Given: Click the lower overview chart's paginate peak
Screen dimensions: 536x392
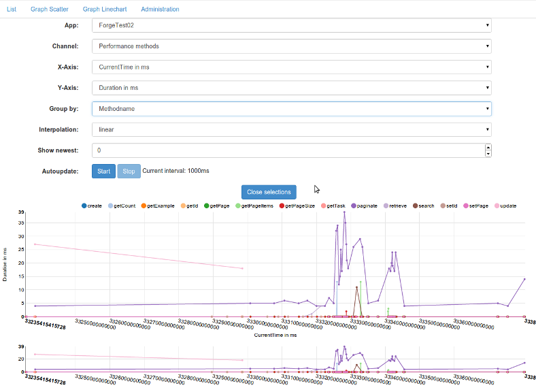Looking at the screenshot, I should pos(344,346).
